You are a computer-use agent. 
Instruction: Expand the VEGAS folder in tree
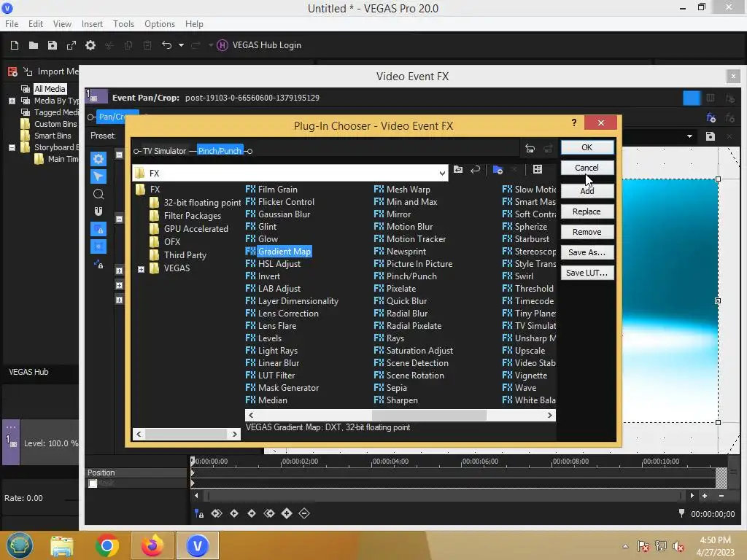pos(141,270)
